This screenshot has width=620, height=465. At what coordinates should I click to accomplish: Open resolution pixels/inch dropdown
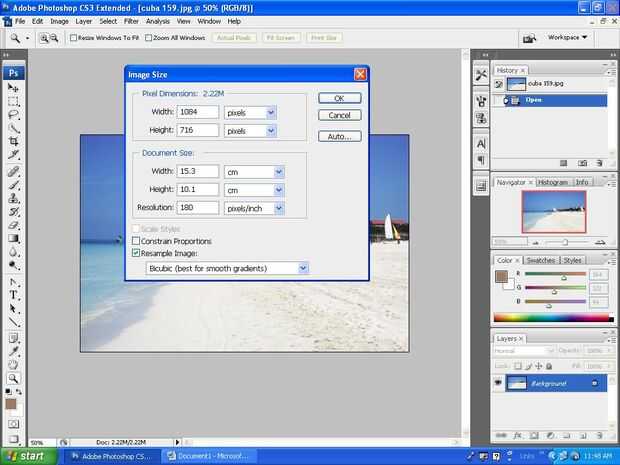click(279, 208)
